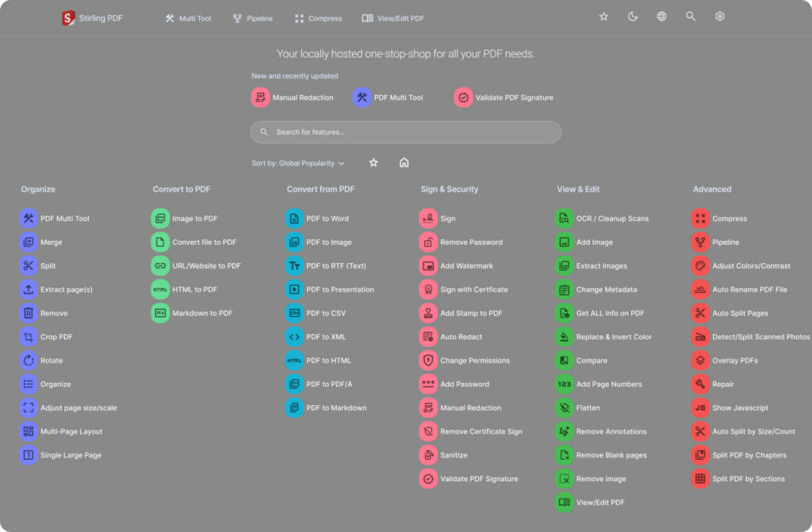Click the Show Javascript JS icon
Viewport: 812px width, 532px height.
[700, 408]
